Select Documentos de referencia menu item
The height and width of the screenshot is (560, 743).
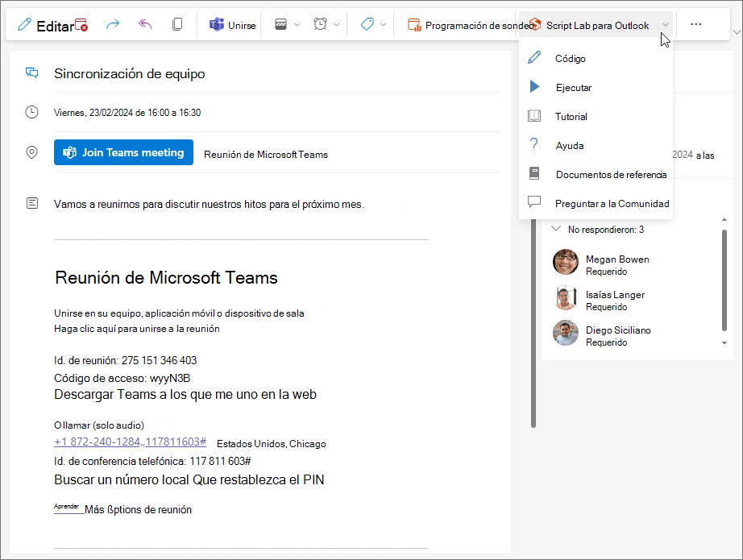point(596,174)
